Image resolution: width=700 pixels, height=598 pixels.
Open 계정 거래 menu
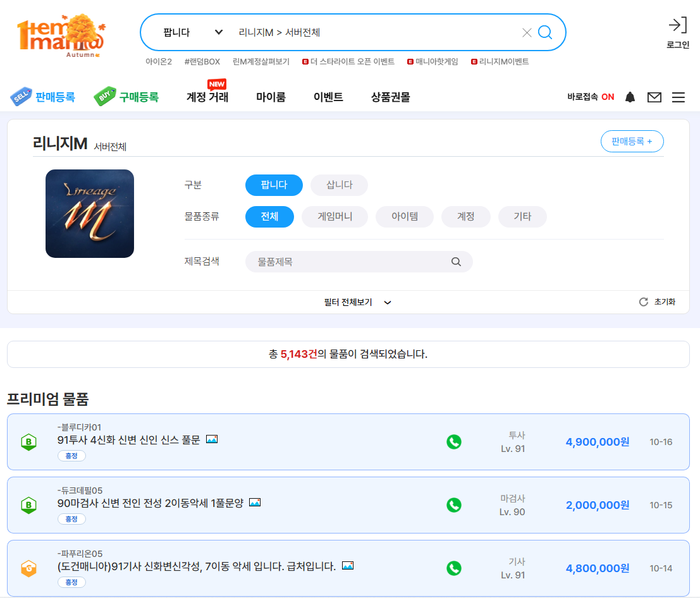click(x=207, y=97)
